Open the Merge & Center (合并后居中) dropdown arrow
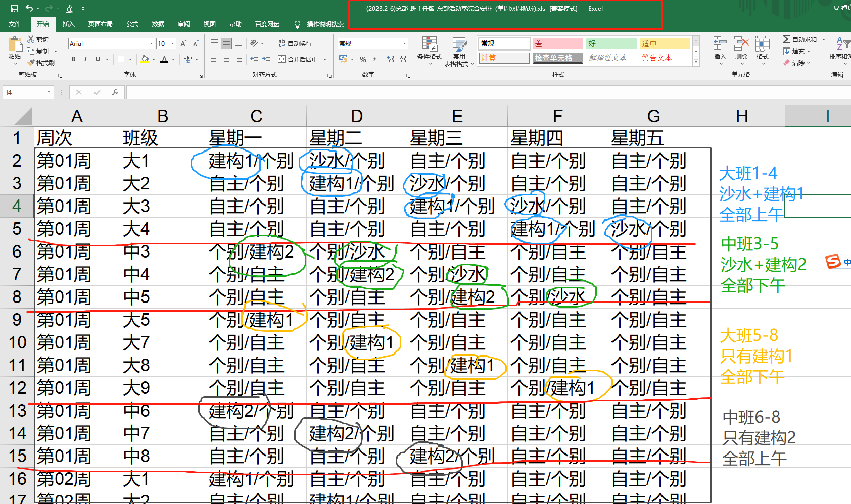The height and width of the screenshot is (504, 851). 325,59
